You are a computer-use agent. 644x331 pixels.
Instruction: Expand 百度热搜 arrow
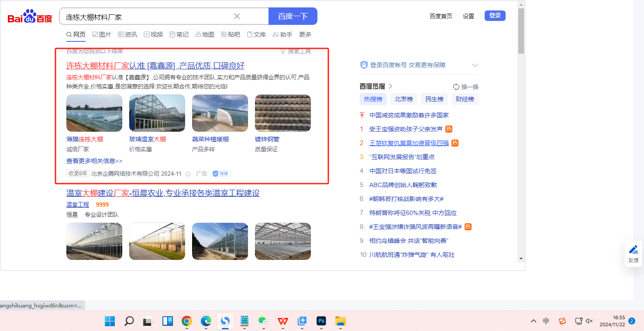point(391,86)
